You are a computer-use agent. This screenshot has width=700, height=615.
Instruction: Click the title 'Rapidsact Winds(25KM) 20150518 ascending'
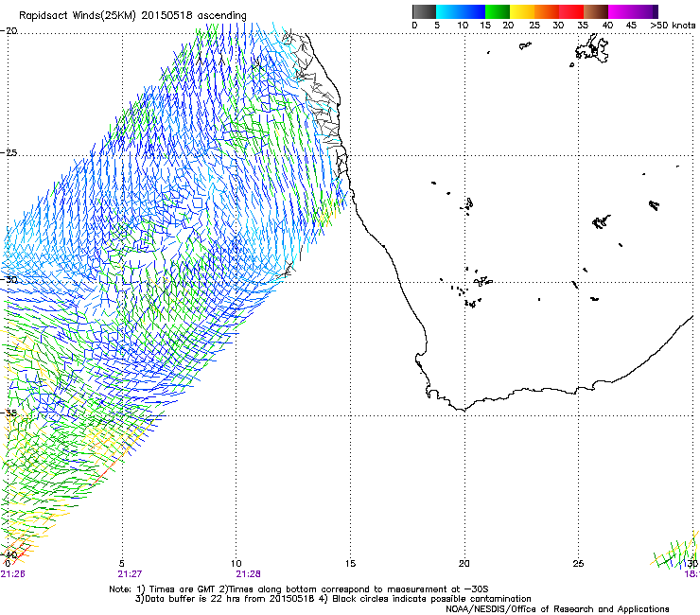coord(132,16)
